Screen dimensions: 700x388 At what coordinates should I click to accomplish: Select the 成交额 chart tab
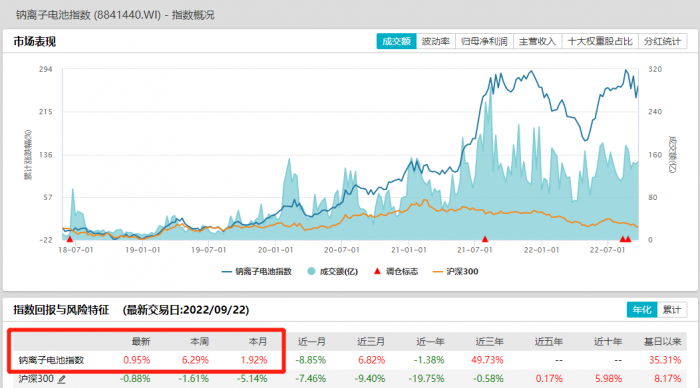[x=396, y=42]
